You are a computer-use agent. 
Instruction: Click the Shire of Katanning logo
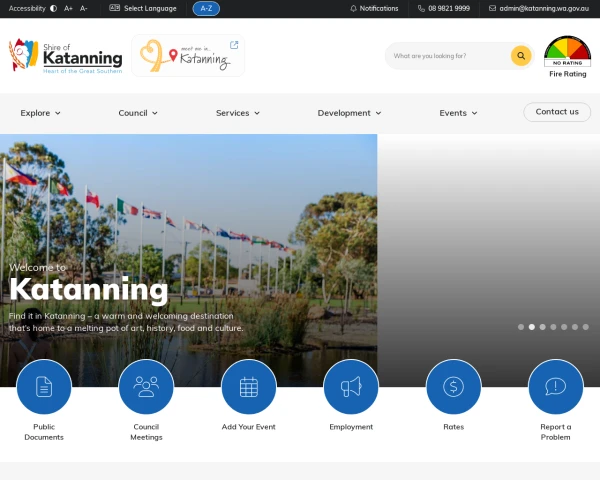pyautogui.click(x=65, y=56)
